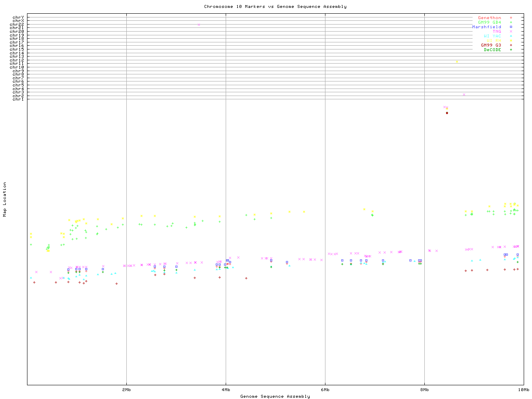Click the 2Mb x-axis tick label
532x399 pixels.
click(x=126, y=390)
